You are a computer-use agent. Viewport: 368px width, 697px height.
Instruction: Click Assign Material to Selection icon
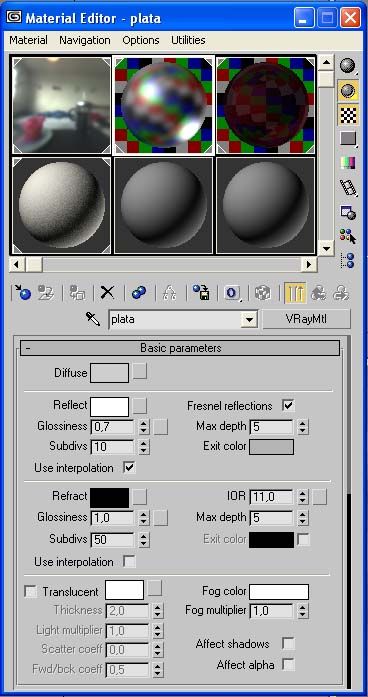coord(78,293)
